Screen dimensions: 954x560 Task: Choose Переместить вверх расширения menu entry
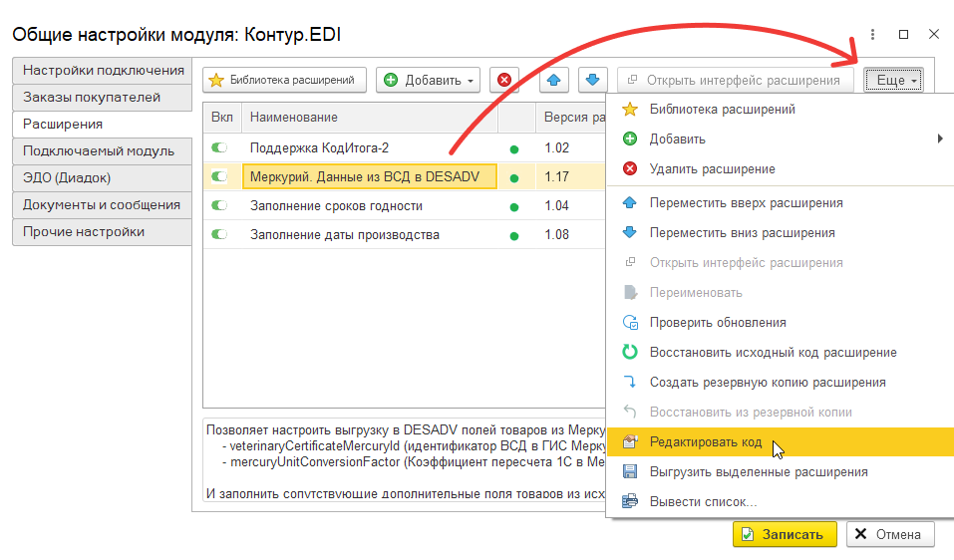[780, 203]
